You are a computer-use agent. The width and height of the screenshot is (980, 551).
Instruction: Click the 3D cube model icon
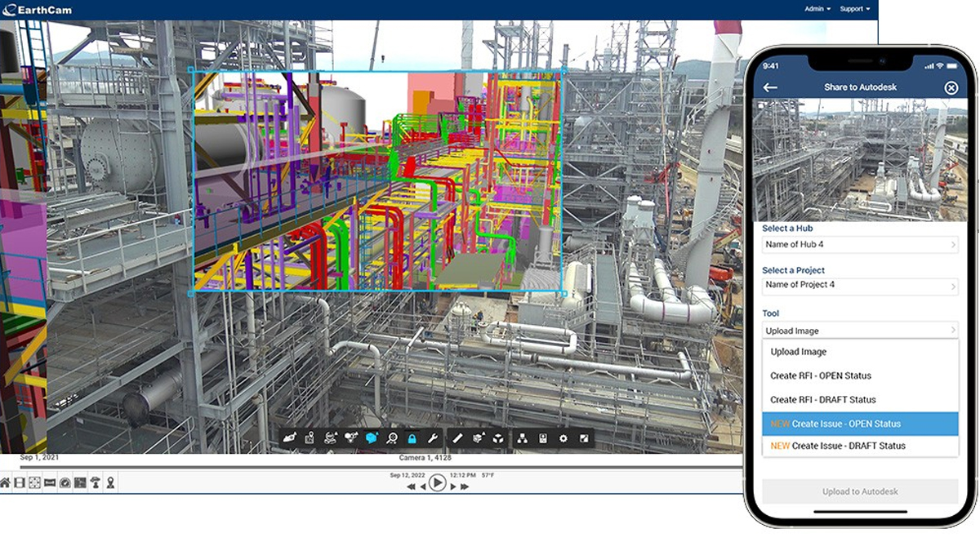499,438
